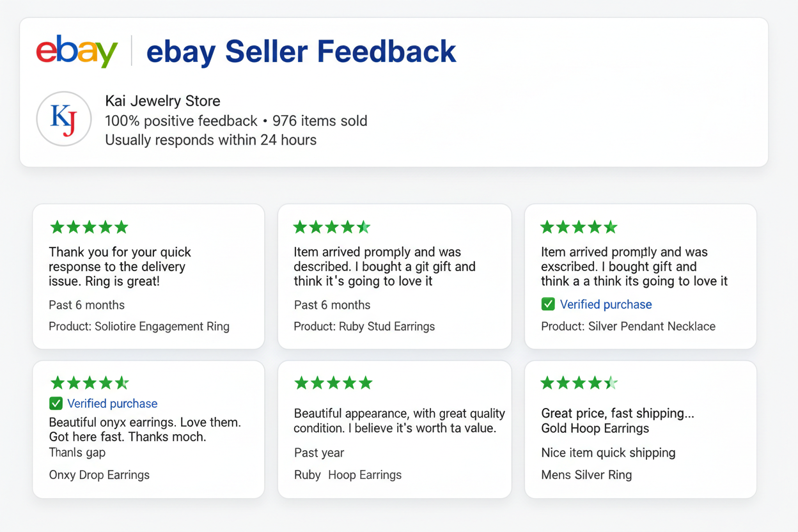Open Product: Silver Pendant Necklace label
798x532 pixels.
[x=628, y=327]
